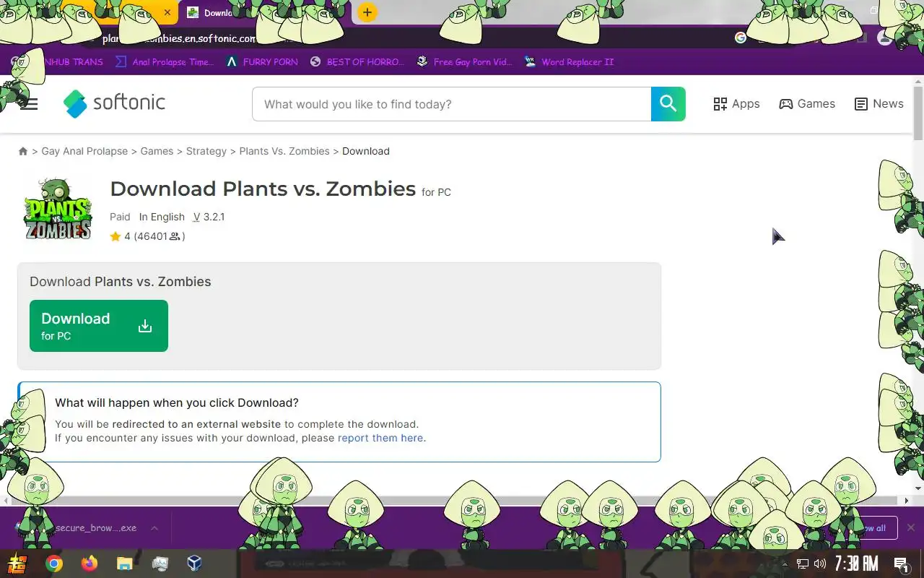Open VirtualBox from the taskbar

point(194,564)
